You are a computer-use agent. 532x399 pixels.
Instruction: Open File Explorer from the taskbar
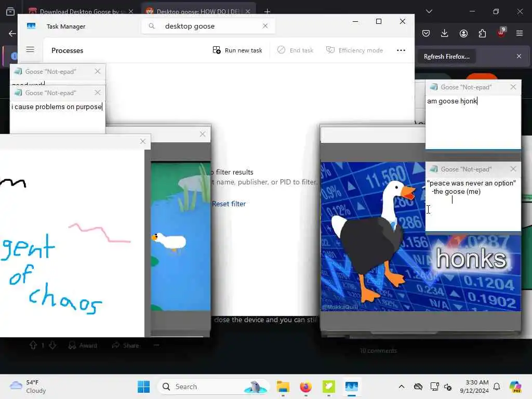[283, 387]
